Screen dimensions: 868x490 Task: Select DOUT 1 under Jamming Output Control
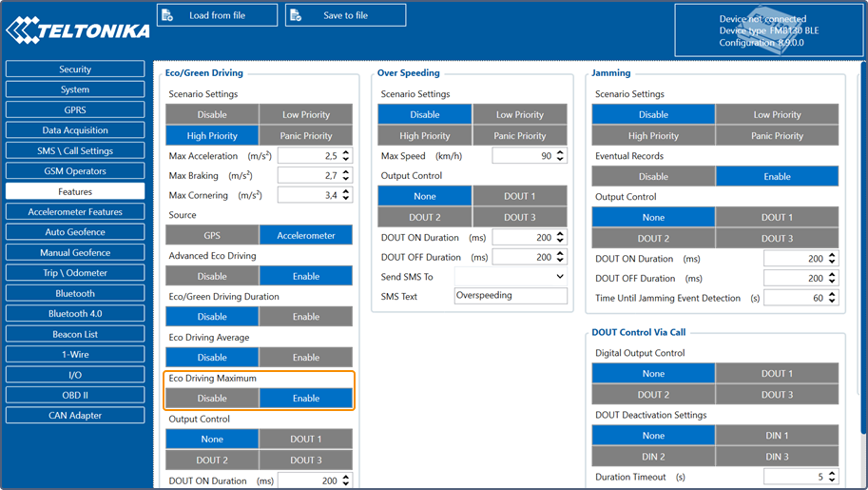[777, 218]
